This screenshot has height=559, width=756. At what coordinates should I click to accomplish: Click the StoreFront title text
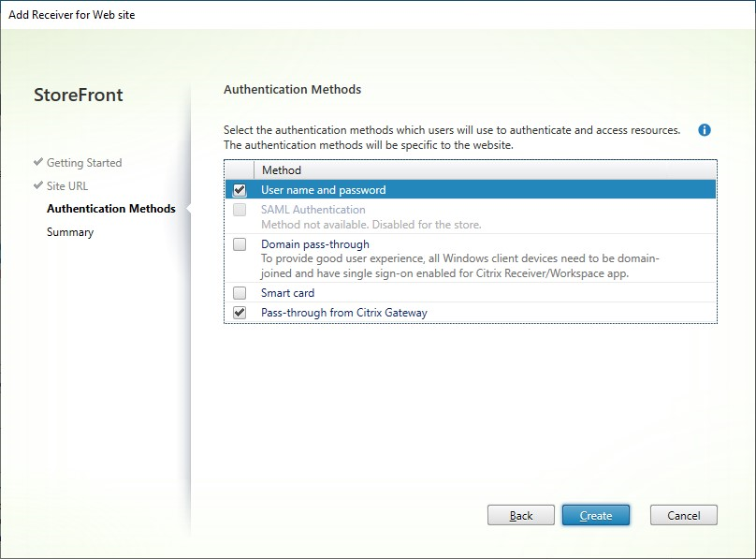[78, 95]
